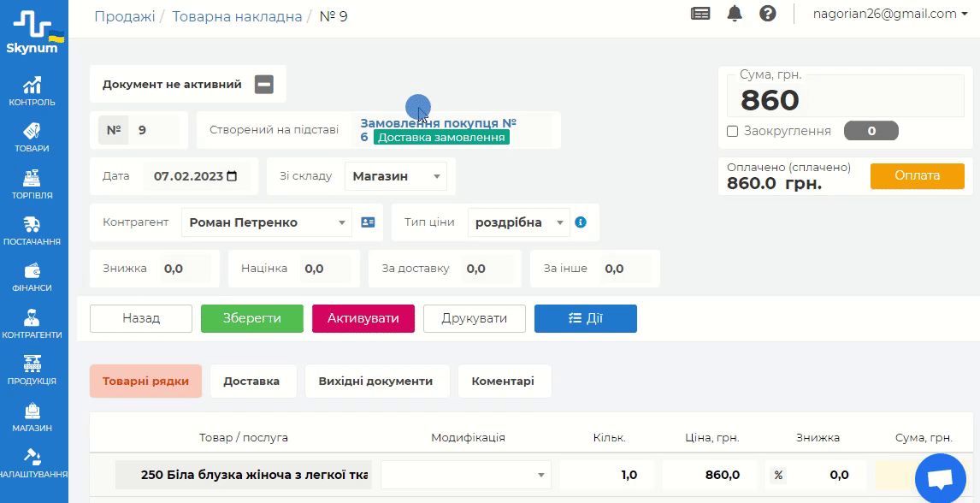This screenshot has height=503, width=980.
Task: Click the rounding value pill showing 0
Action: 871,131
